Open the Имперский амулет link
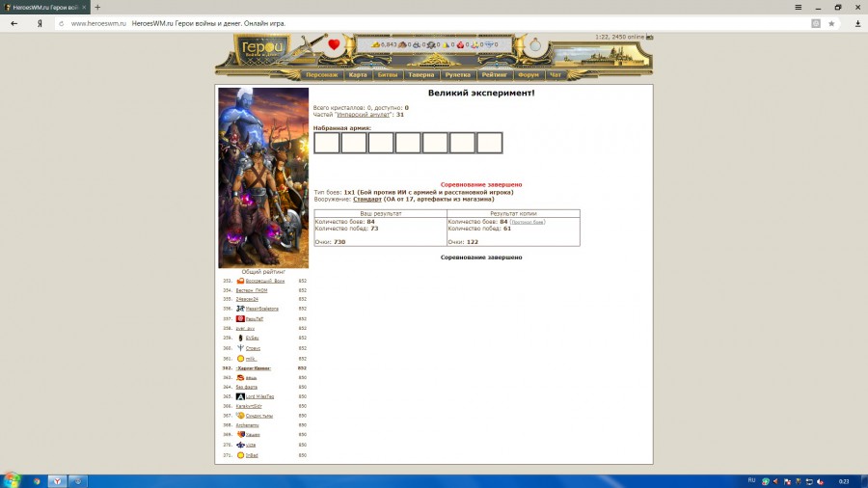The height and width of the screenshot is (488, 868). pyautogui.click(x=364, y=115)
